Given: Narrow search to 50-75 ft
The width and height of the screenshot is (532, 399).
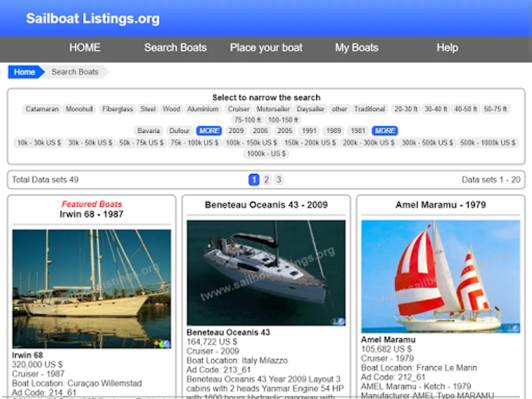Looking at the screenshot, I should [x=496, y=109].
